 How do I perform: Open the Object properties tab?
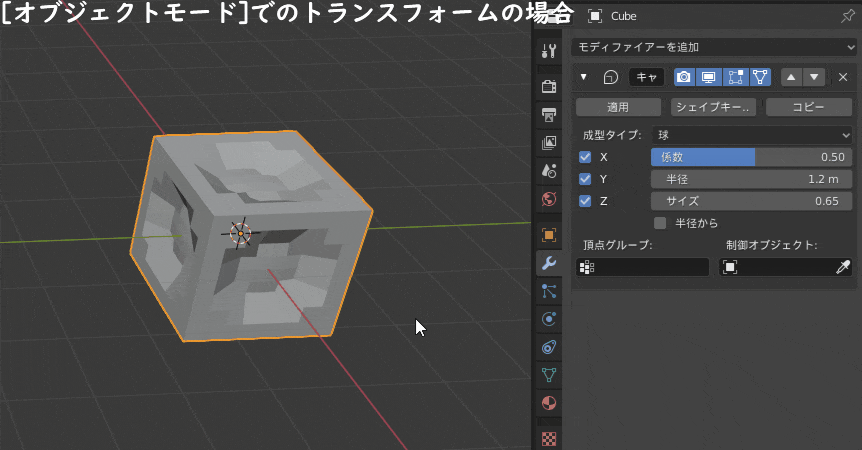coord(549,235)
